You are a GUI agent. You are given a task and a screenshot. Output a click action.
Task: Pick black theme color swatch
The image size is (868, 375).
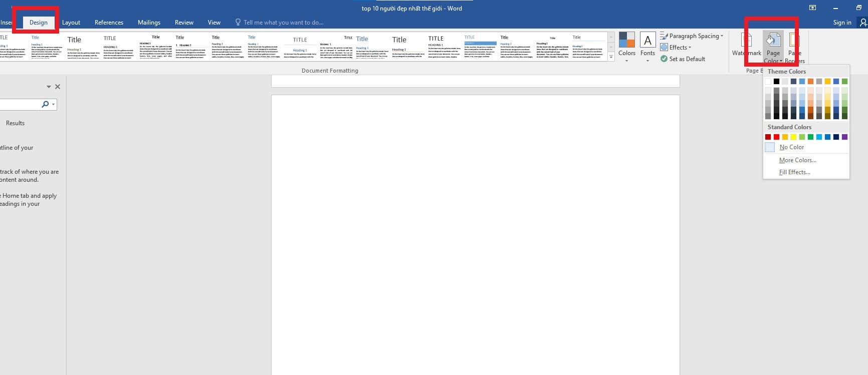[776, 81]
